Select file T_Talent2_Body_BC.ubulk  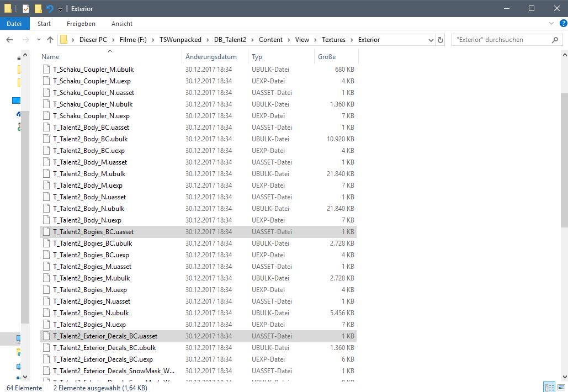click(91, 139)
